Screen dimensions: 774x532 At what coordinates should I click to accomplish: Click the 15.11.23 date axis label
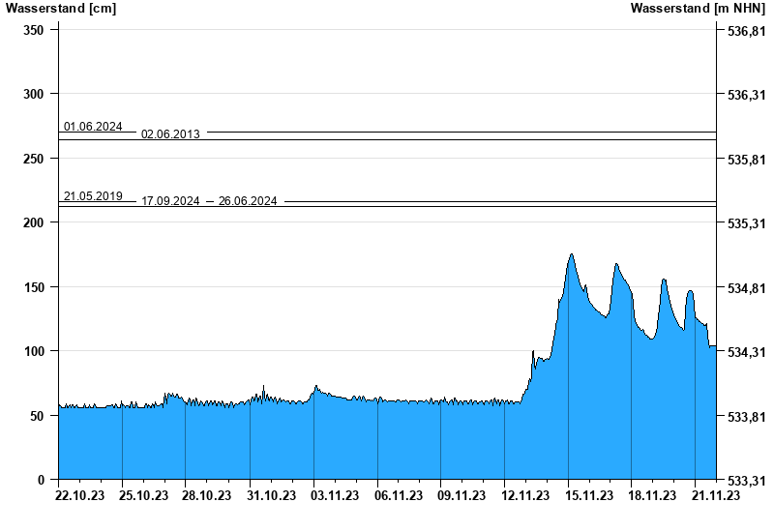pos(589,495)
